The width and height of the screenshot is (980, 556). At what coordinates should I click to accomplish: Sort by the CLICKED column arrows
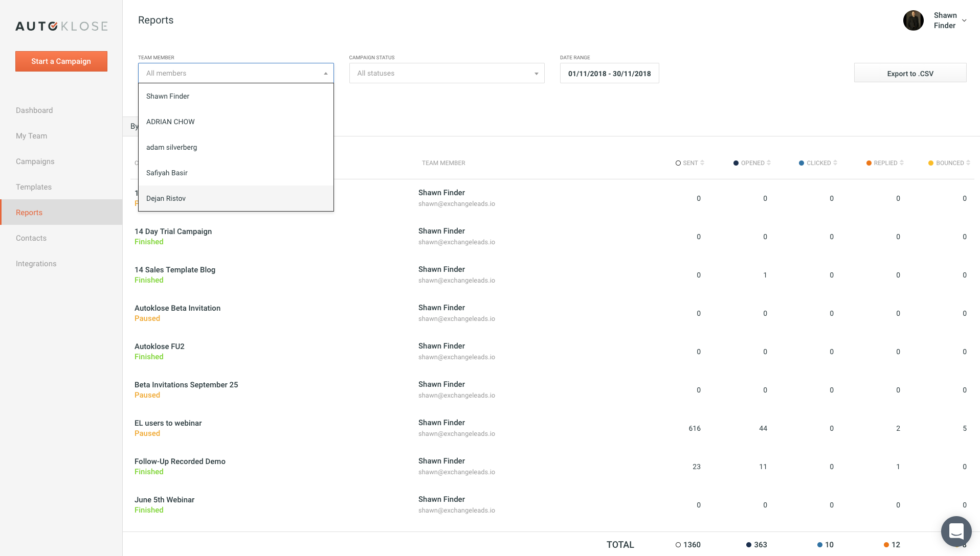(835, 163)
